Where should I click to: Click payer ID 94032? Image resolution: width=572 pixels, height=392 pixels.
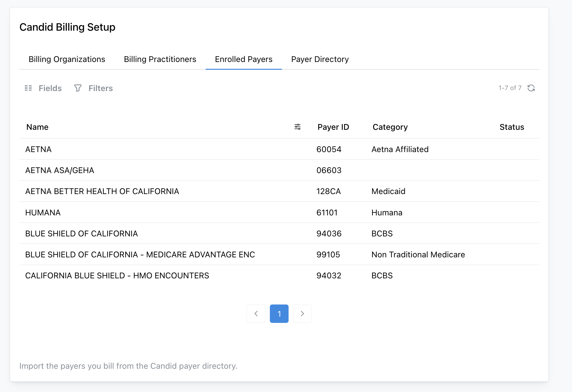[x=329, y=275]
